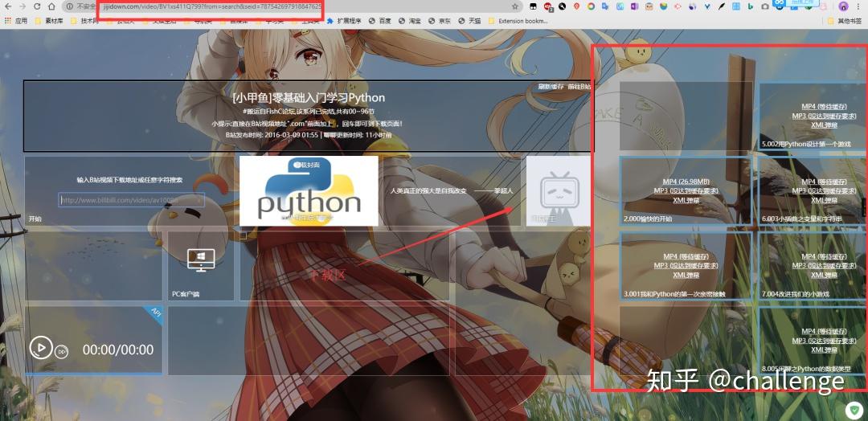Open the 应用 apps shortcut in bookmarks bar
Screen dimensions: 868x421
pyautogui.click(x=15, y=21)
